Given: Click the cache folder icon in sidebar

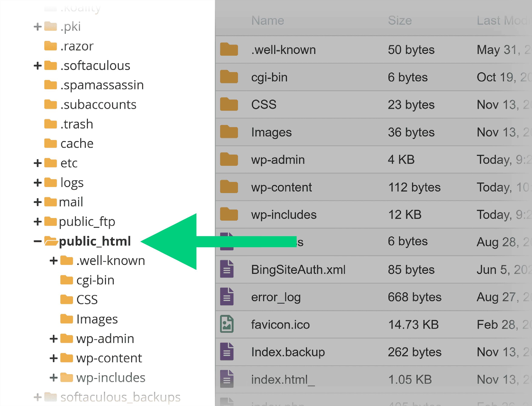Looking at the screenshot, I should 51,143.
